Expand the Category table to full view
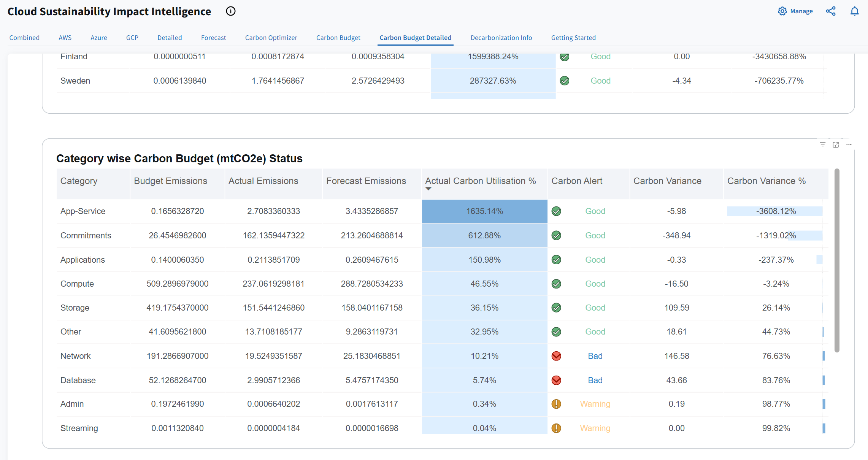Screen dimensions: 868x460 836,144
